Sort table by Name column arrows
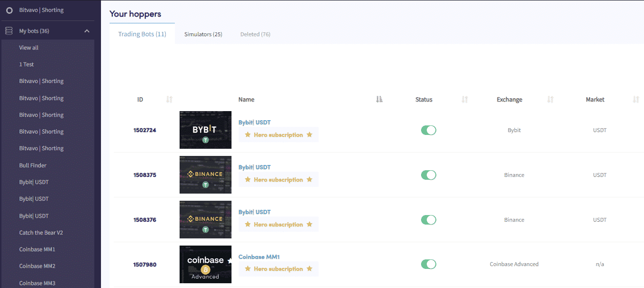The image size is (644, 288). (x=379, y=100)
